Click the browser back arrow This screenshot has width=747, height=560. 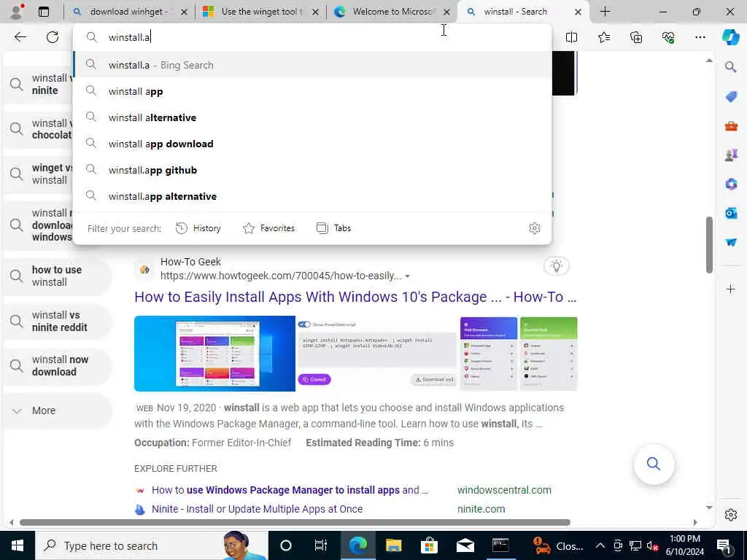click(x=20, y=37)
